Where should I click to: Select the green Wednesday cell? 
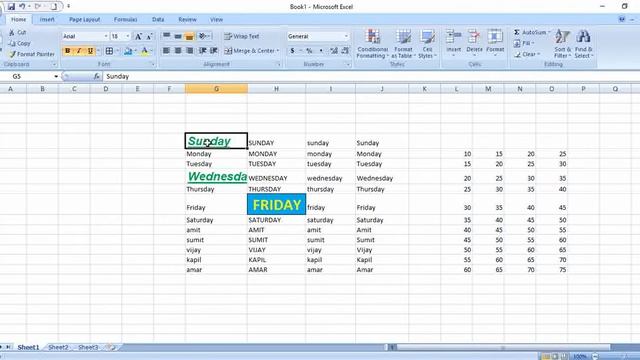[x=216, y=177]
